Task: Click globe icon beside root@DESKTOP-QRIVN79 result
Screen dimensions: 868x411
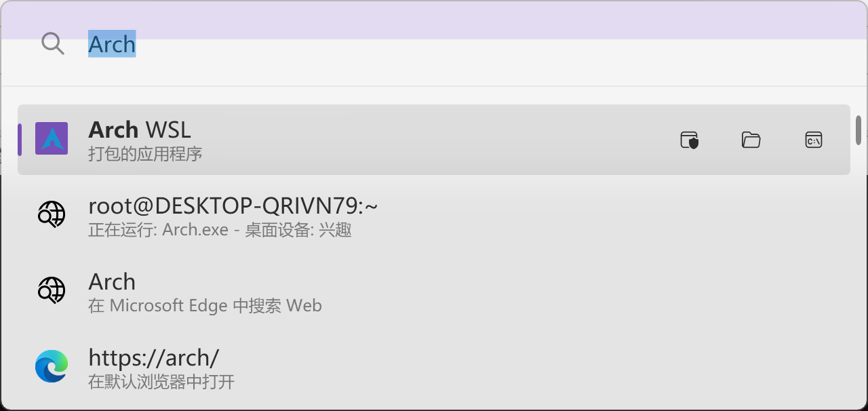Action: (x=52, y=215)
